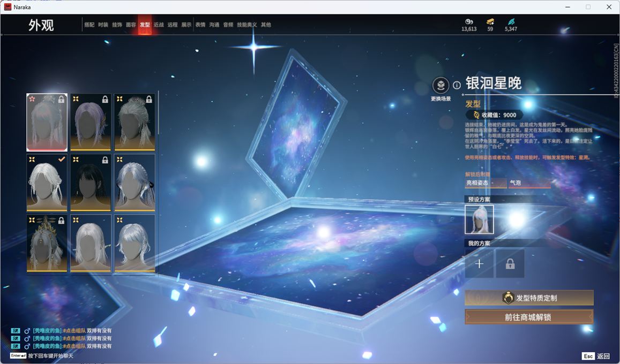Click the 银洄星晚 hairstyle title
The height and width of the screenshot is (364, 620).
pos(494,84)
